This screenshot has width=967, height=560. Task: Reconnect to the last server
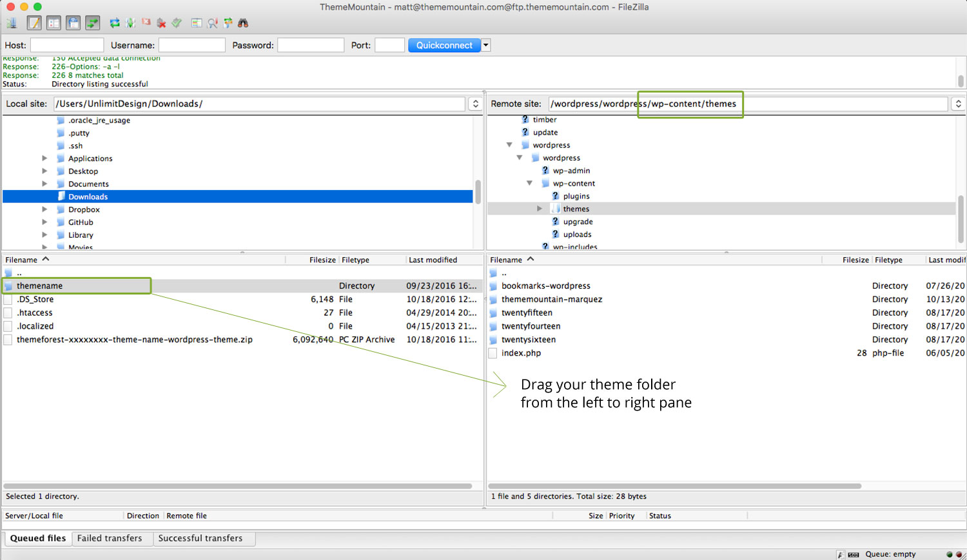(177, 23)
